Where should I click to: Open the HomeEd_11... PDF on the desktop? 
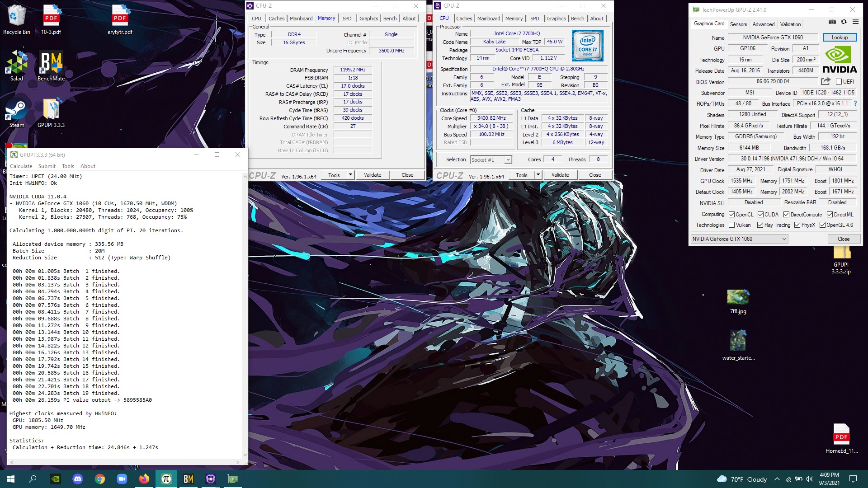point(841,438)
